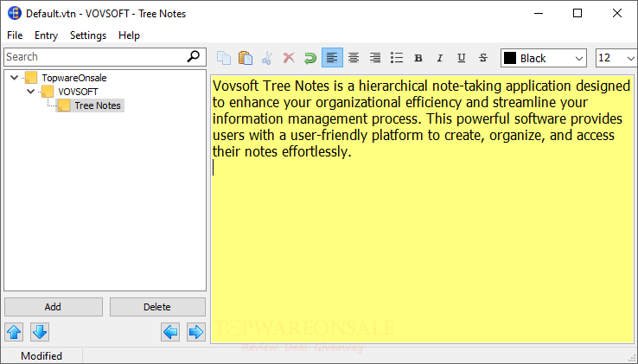Open the Settings menu

tap(88, 35)
